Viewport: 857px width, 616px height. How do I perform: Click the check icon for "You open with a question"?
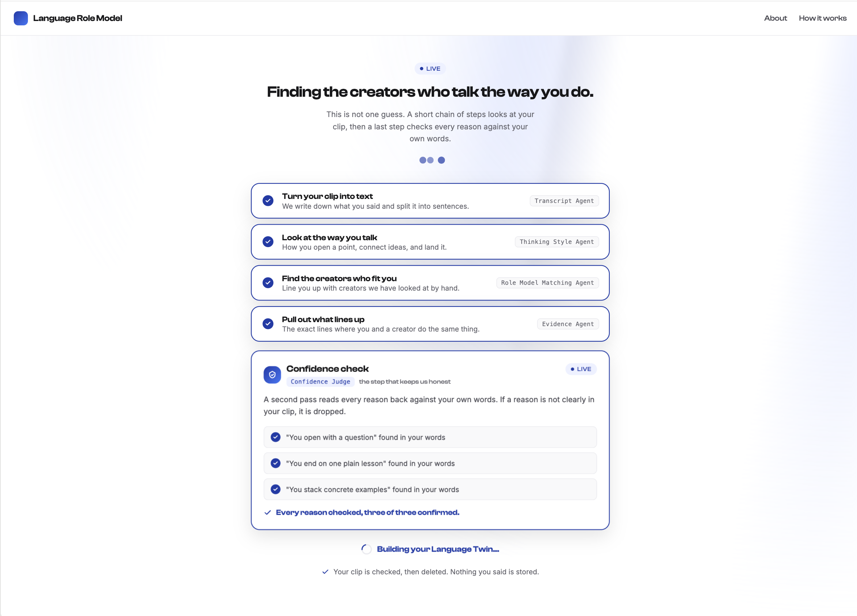(276, 437)
